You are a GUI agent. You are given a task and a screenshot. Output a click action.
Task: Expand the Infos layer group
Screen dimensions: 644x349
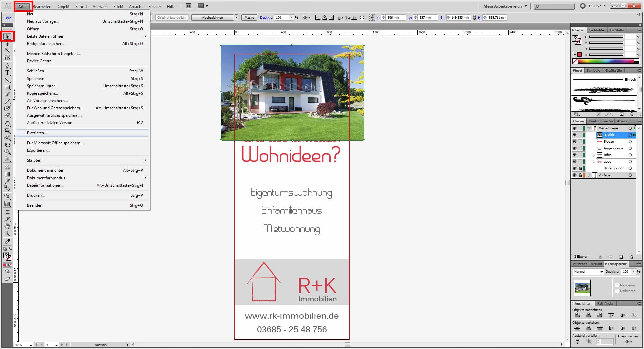(x=593, y=155)
